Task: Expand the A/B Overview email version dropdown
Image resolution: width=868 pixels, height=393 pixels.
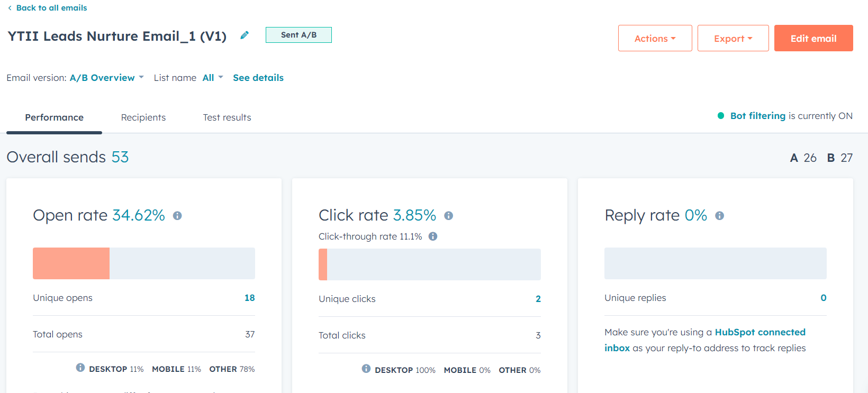Action: (x=107, y=78)
